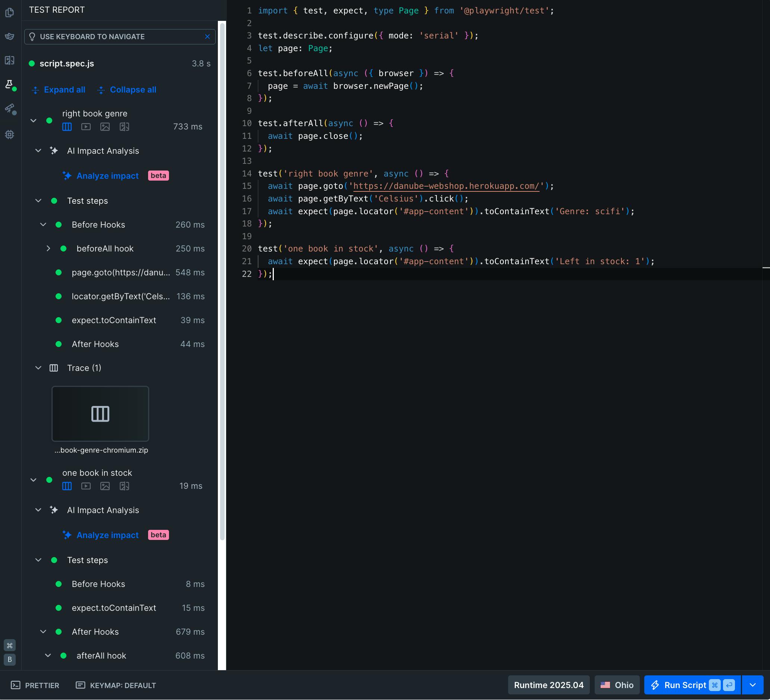
Task: Collapse the right book genre test
Action: (x=34, y=121)
